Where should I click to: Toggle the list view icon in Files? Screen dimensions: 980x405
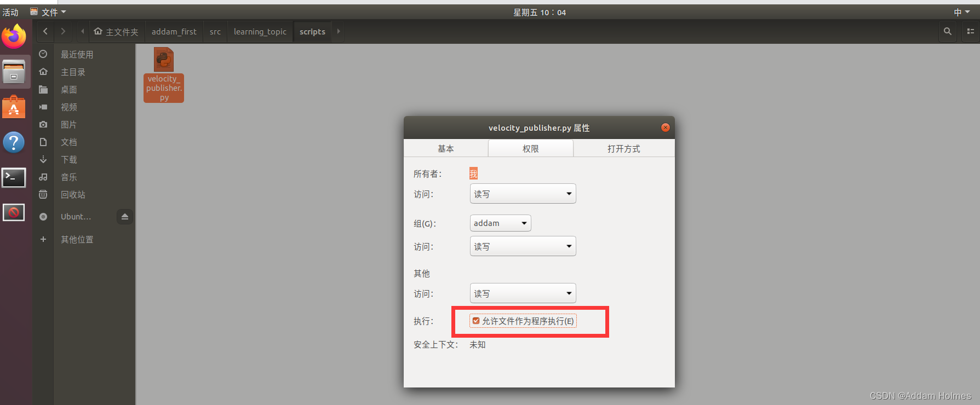pos(970,32)
